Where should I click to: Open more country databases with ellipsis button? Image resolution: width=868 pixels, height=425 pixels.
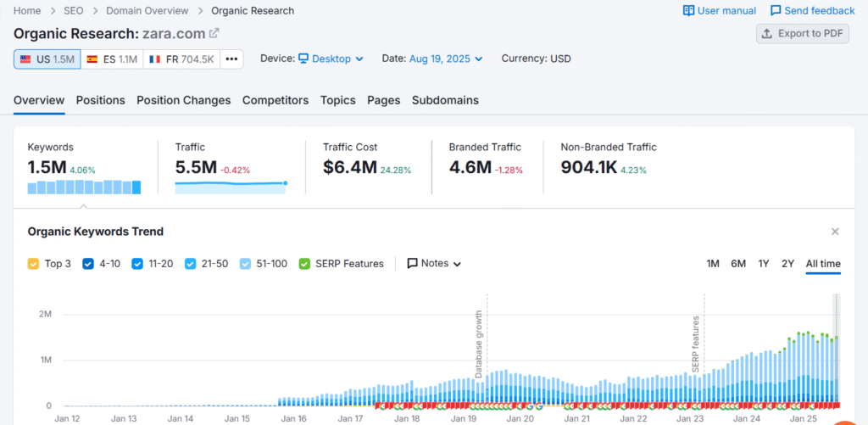pyautogui.click(x=232, y=59)
